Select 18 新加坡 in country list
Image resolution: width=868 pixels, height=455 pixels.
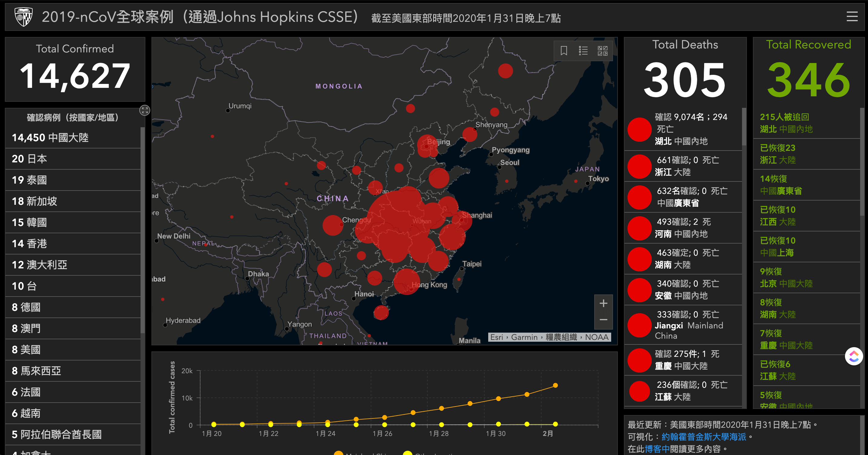[73, 201]
